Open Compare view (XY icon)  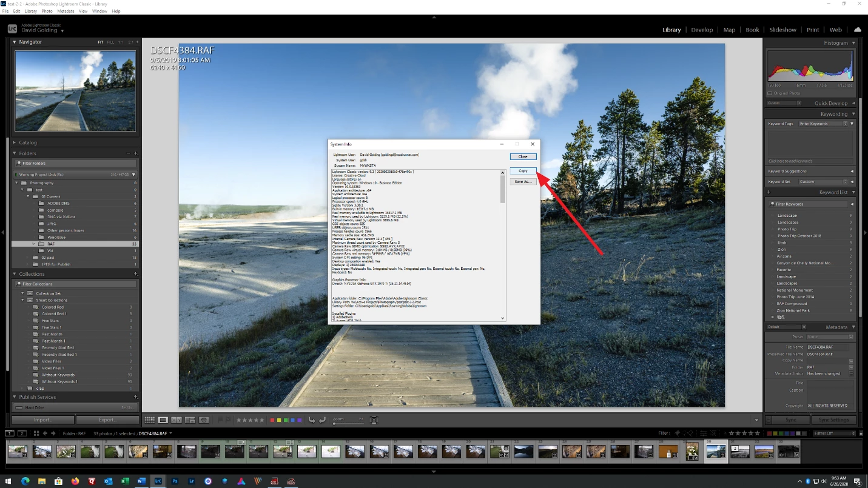[177, 419]
